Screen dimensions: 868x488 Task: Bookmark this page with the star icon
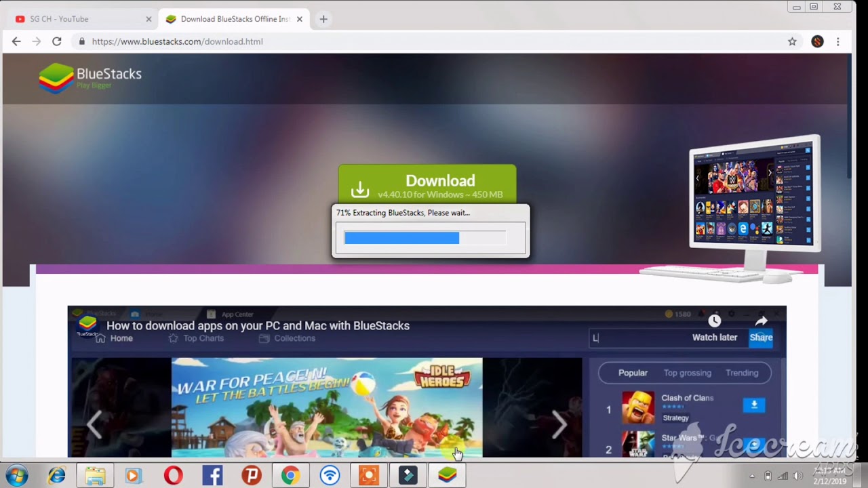click(x=792, y=41)
